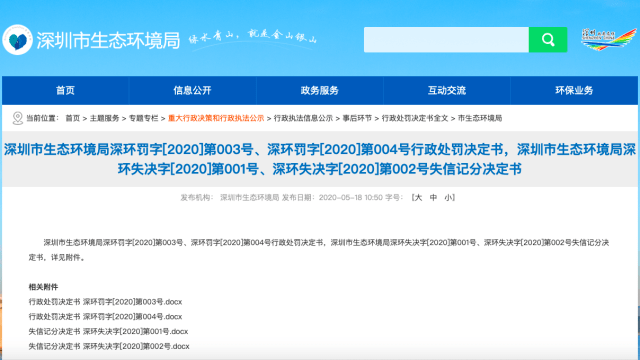Click the 当前位置 label
This screenshot has height=360, width=640.
42,118
